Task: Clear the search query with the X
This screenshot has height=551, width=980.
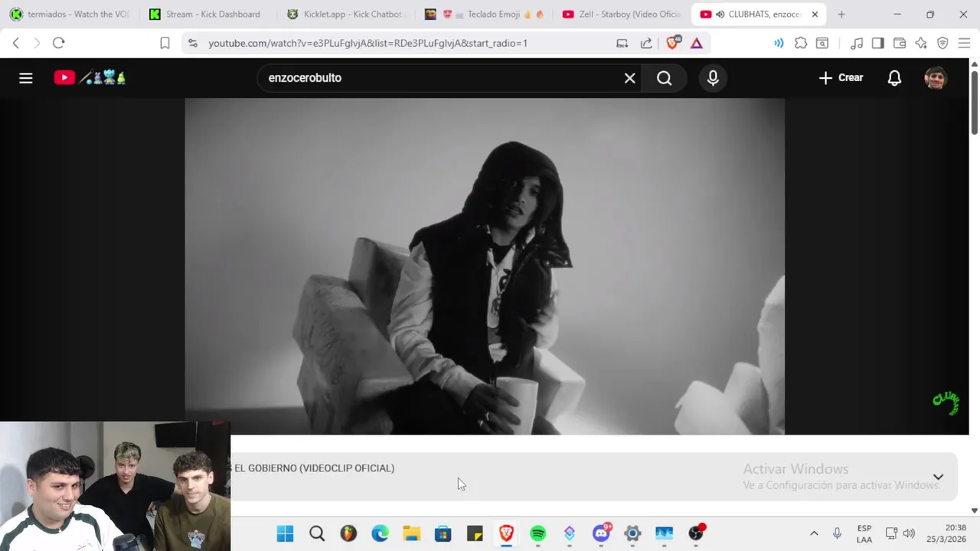Action: pyautogui.click(x=629, y=78)
